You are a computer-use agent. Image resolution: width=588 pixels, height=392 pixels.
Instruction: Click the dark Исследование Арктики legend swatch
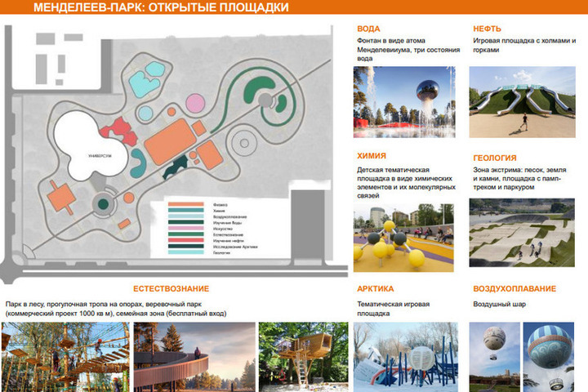pyautogui.click(x=185, y=247)
